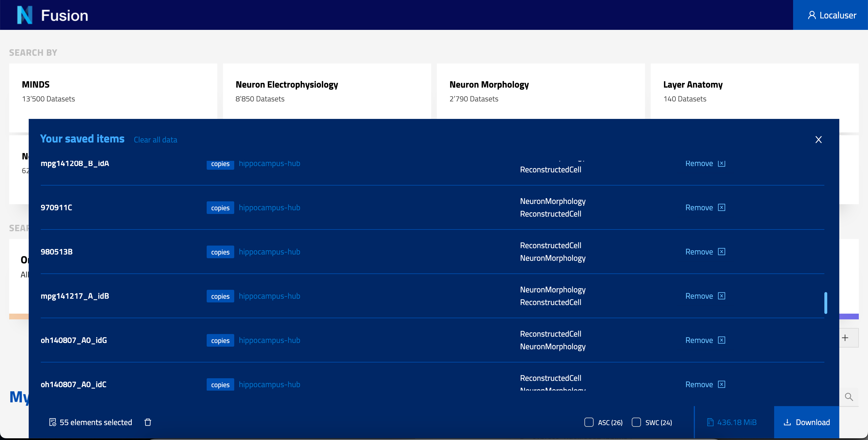This screenshot has height=440, width=868.
Task: Open the Localuser account menu
Action: [831, 15]
